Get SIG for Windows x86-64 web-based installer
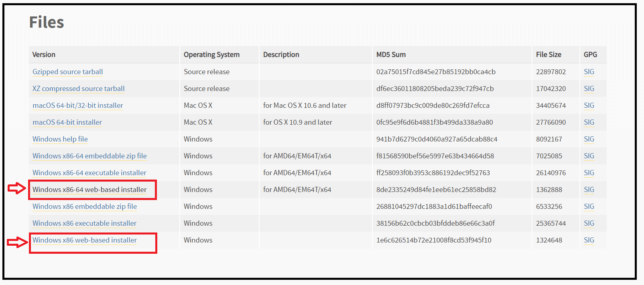Viewport: 644px width, 285px height. pyautogui.click(x=589, y=190)
